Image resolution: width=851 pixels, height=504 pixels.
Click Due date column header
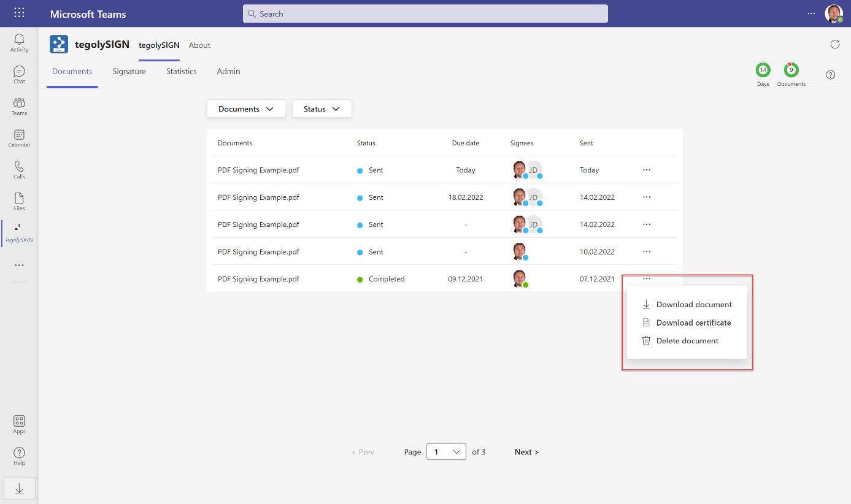466,143
